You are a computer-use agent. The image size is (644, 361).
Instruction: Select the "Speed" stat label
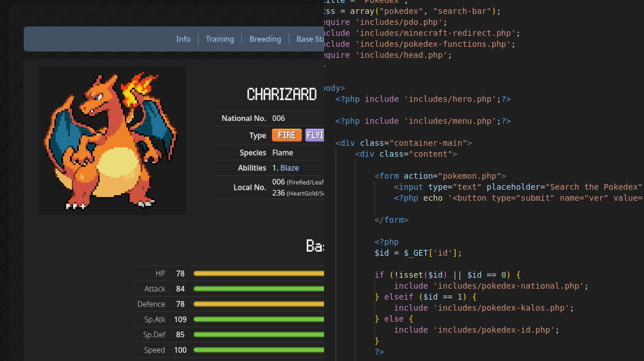coord(154,350)
